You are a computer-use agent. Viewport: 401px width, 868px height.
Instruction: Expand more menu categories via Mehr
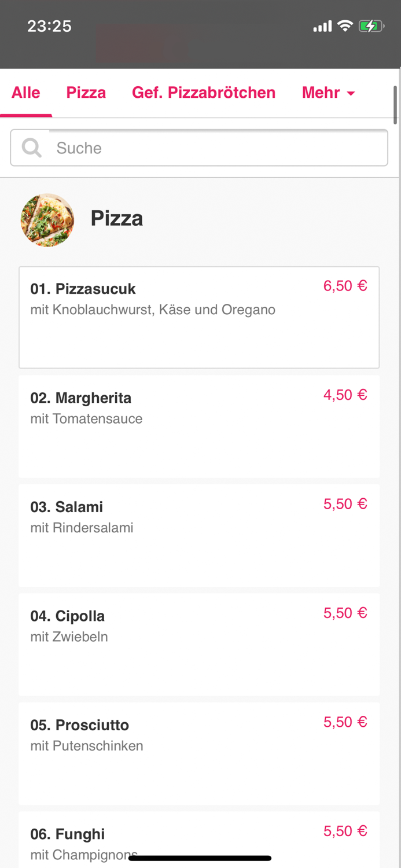pyautogui.click(x=328, y=93)
